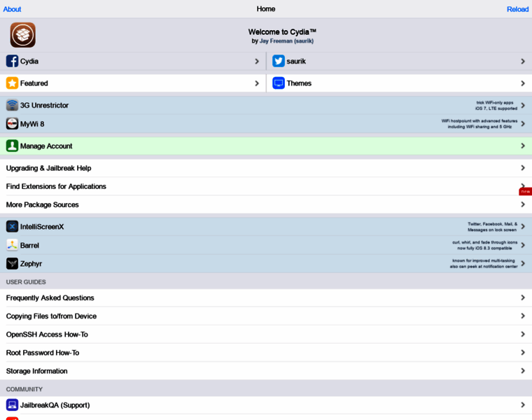Open Cydia Facebook page entry
Screen dimensions: 532x420
[x=133, y=61]
